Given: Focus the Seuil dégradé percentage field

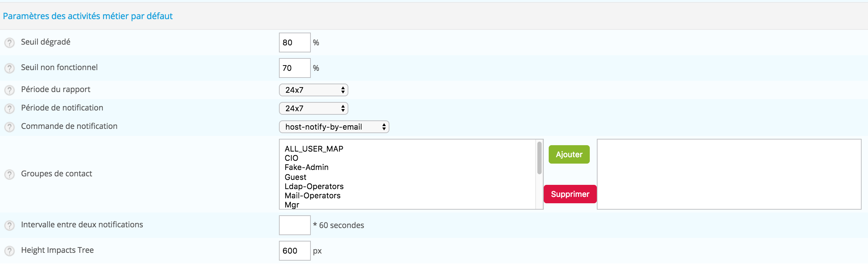Looking at the screenshot, I should click(x=295, y=42).
